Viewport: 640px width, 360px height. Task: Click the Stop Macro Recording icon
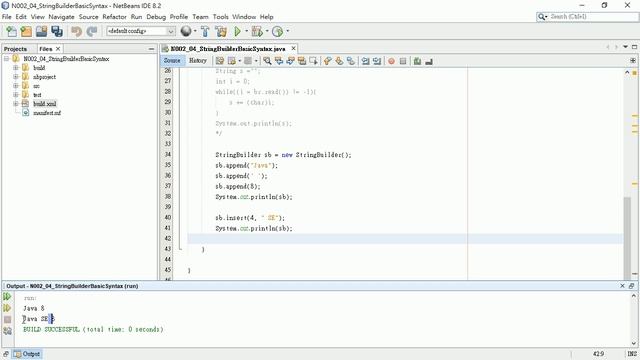click(403, 61)
